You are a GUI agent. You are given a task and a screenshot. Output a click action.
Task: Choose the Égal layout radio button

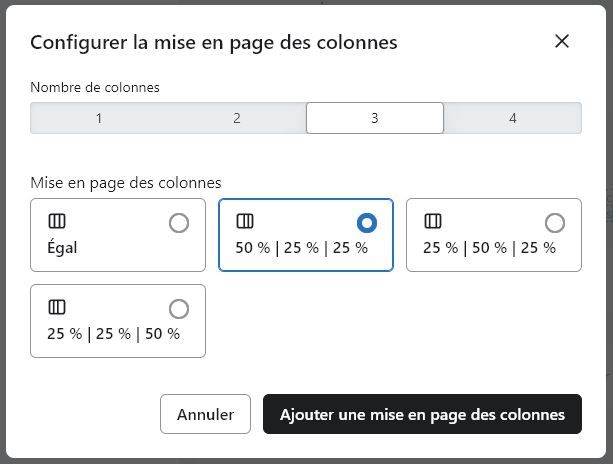coord(179,223)
